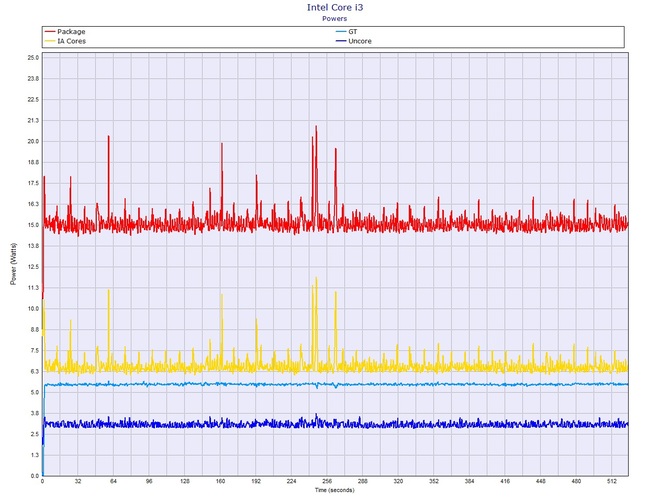The width and height of the screenshot is (670, 502).
Task: Click the Package legend entry
Action: click(x=65, y=32)
